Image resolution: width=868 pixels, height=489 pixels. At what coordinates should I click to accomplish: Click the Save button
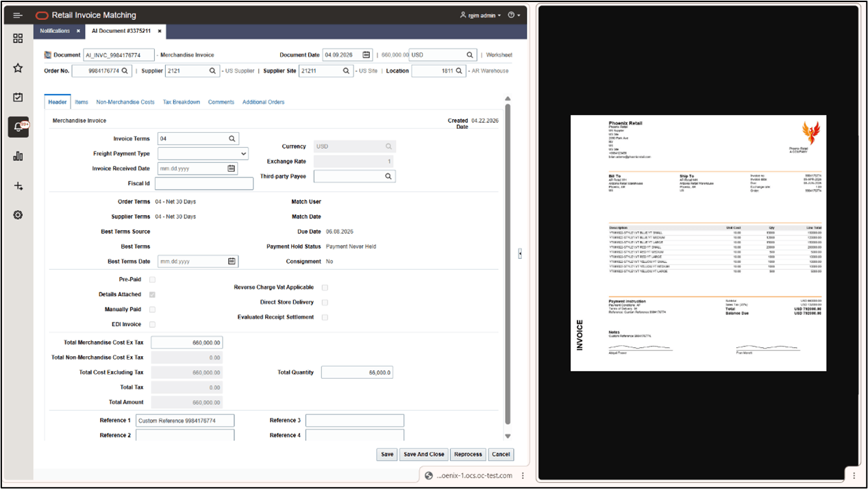(387, 454)
